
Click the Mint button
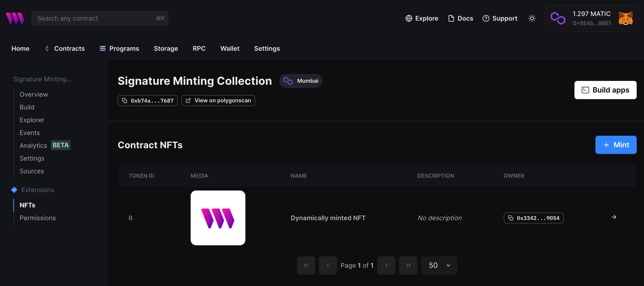pyautogui.click(x=616, y=145)
